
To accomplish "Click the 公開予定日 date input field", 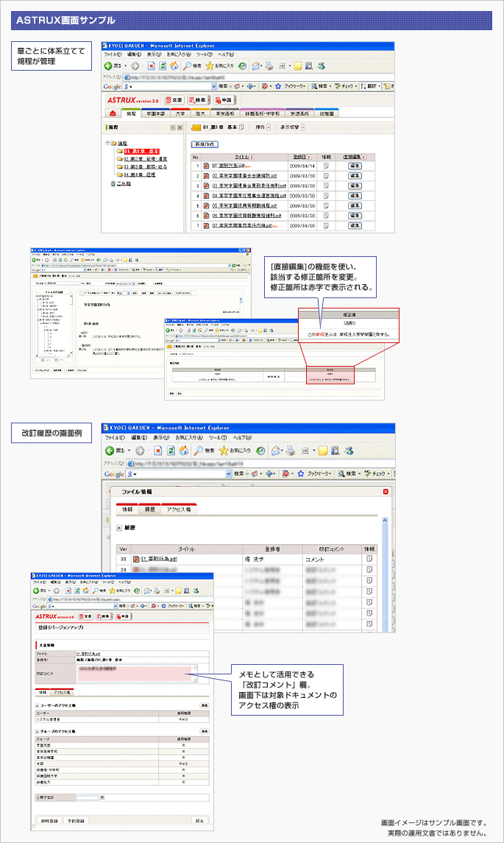I will [88, 797].
